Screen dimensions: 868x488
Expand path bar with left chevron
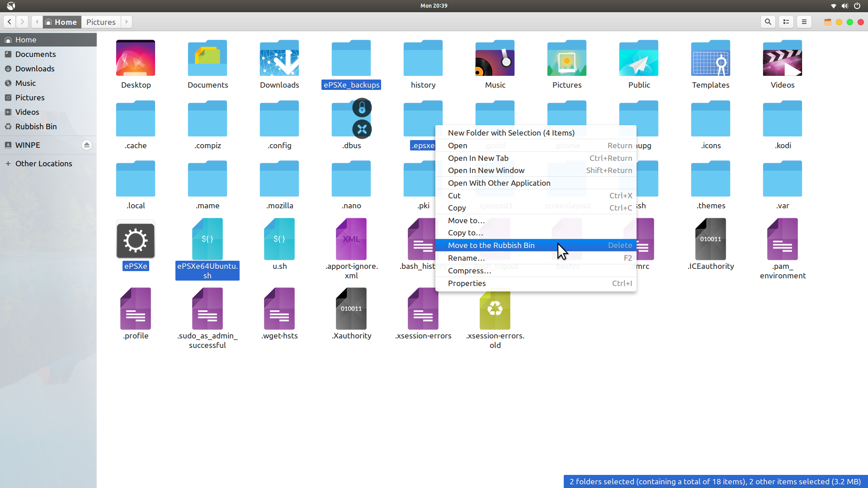click(37, 22)
